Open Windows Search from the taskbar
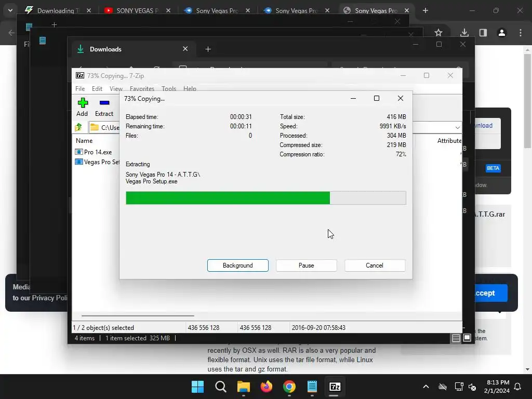The width and height of the screenshot is (532, 399). point(220,387)
